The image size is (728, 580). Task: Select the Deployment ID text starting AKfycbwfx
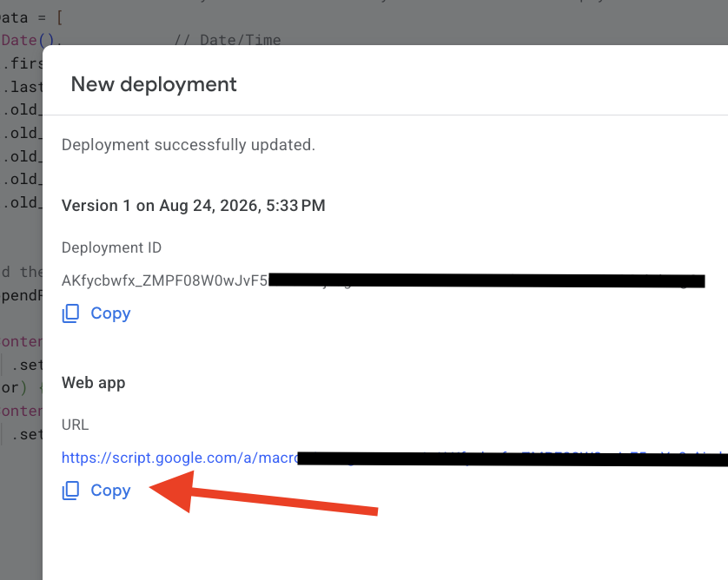click(383, 280)
